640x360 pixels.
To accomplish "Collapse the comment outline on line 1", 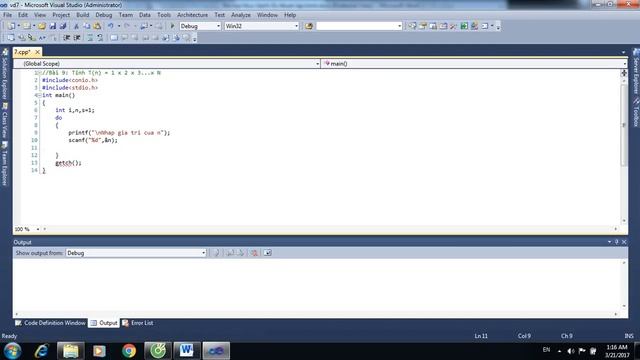I will pos(39,73).
